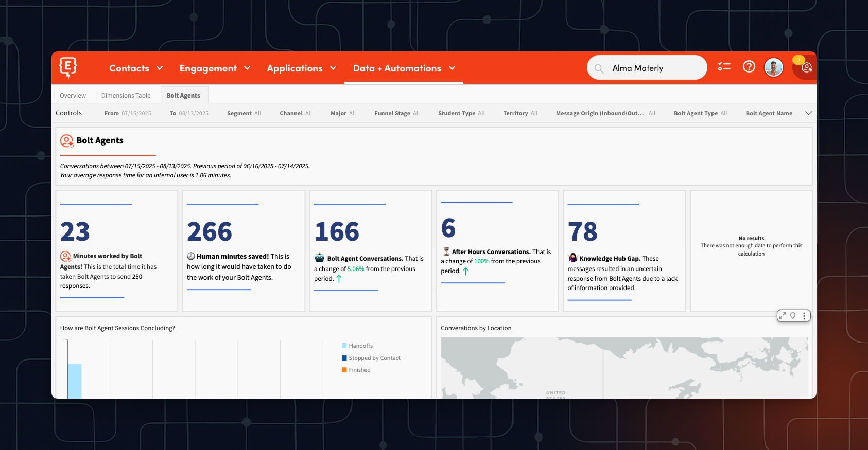Open the Bolt Agent Name filter dropdown

769,113
